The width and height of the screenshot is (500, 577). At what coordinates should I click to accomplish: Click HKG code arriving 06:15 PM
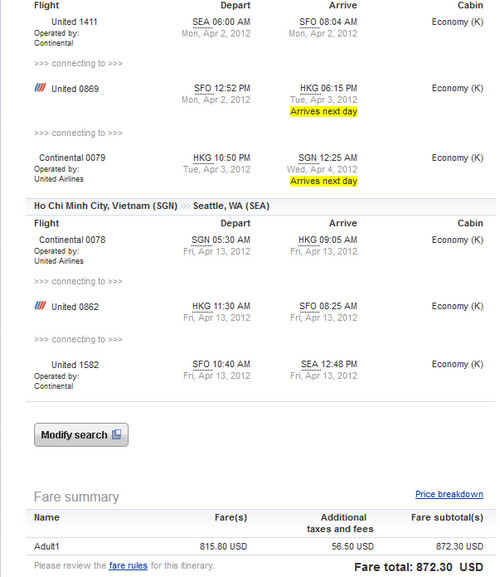click(x=309, y=88)
